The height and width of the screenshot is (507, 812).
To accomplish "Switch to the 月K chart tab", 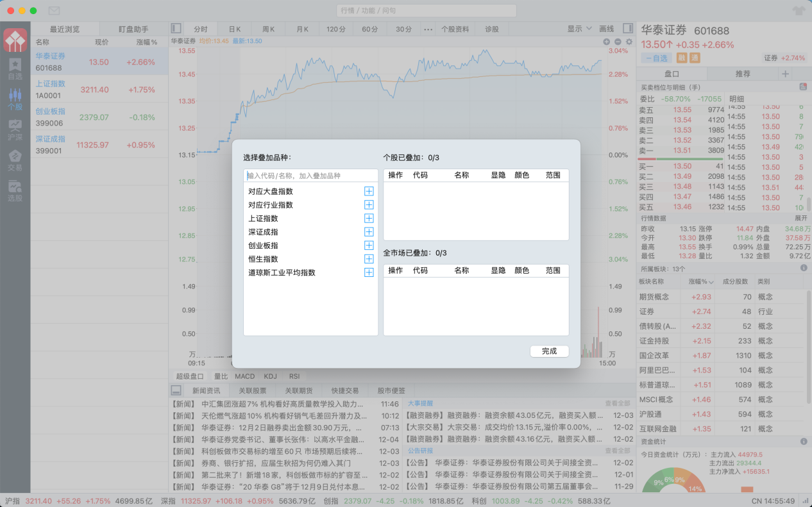I will (302, 29).
